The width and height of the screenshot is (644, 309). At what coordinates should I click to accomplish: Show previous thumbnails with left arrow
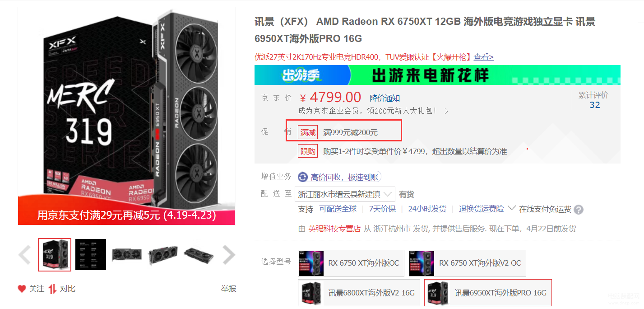(24, 255)
